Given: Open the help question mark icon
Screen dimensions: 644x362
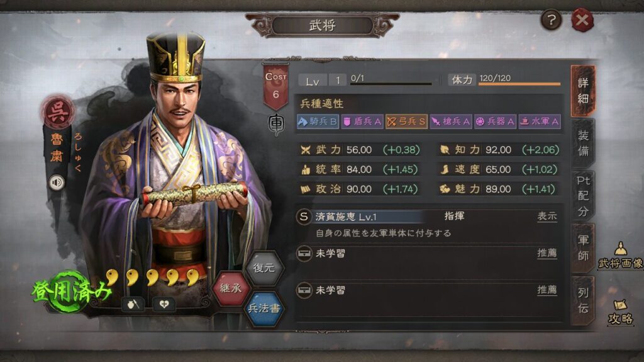Looking at the screenshot, I should coord(551,20).
